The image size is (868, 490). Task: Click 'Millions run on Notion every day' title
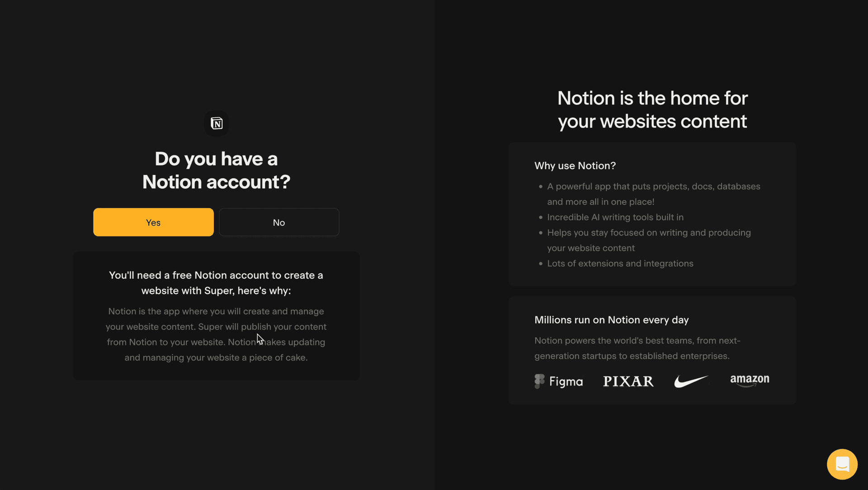point(611,320)
